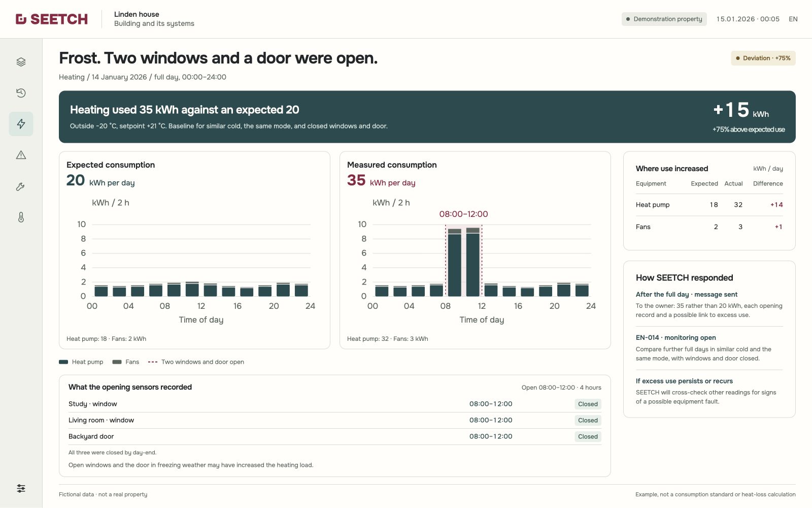This screenshot has width=812, height=508.
Task: Open the thermometer temperature sidebar icon
Action: (21, 217)
